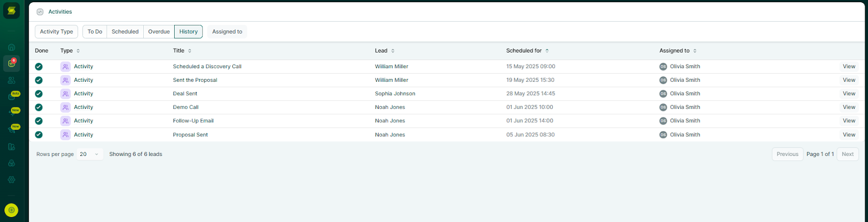This screenshot has height=222, width=868.
Task: Switch to the To Do tab
Action: (95, 32)
